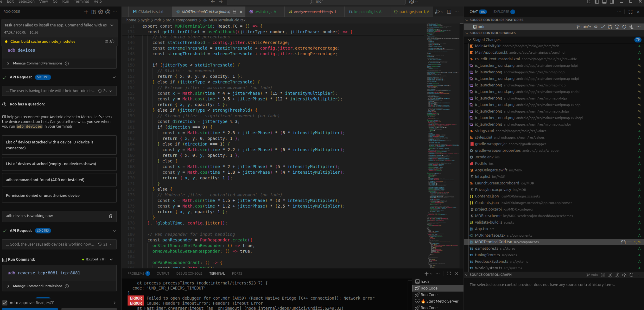Expand reasoning 'The user is having trouble' dropdown
This screenshot has width=644, height=310.
pyautogui.click(x=111, y=91)
